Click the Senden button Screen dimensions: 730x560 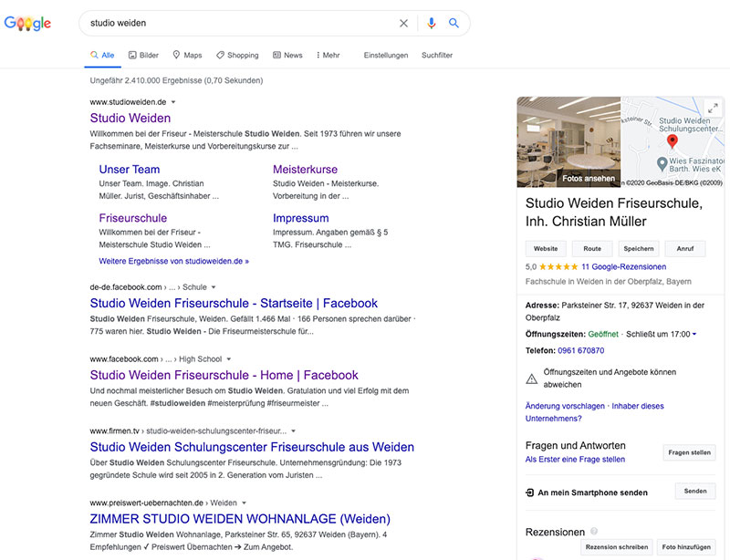[x=695, y=491]
